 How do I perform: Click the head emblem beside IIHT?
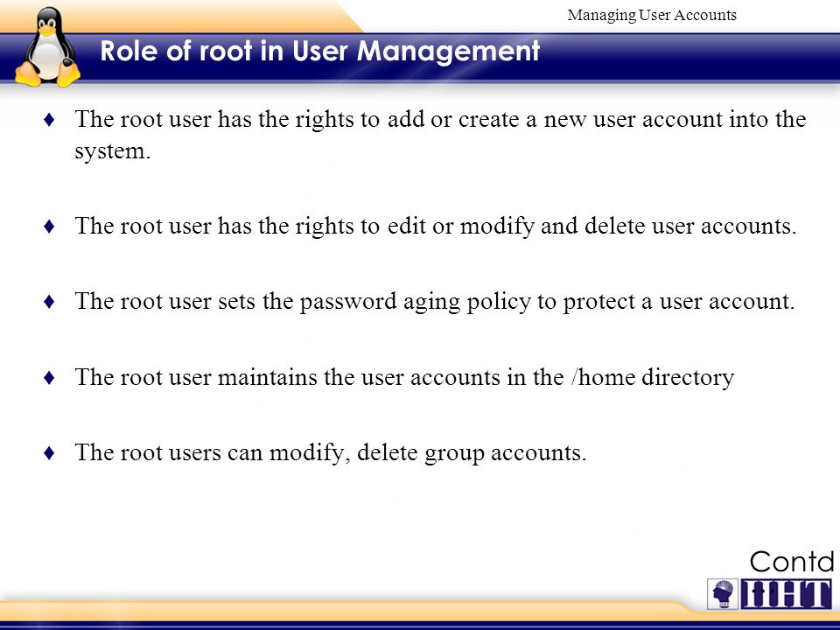(x=723, y=594)
